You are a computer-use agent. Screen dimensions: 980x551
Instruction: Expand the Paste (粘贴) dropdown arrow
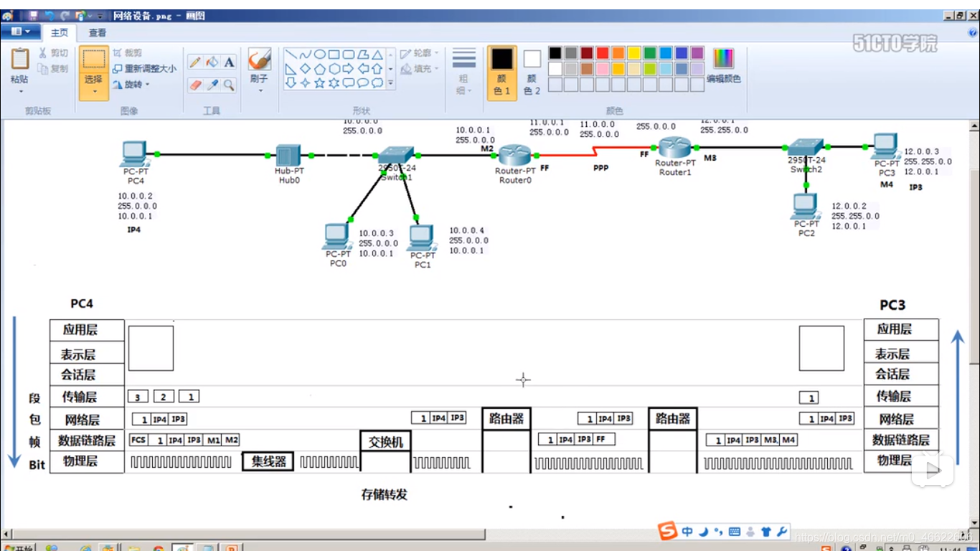20,91
